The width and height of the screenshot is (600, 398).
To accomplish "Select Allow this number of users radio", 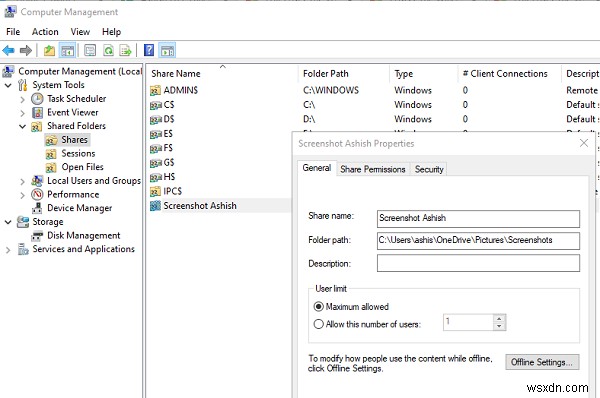I will coord(318,324).
